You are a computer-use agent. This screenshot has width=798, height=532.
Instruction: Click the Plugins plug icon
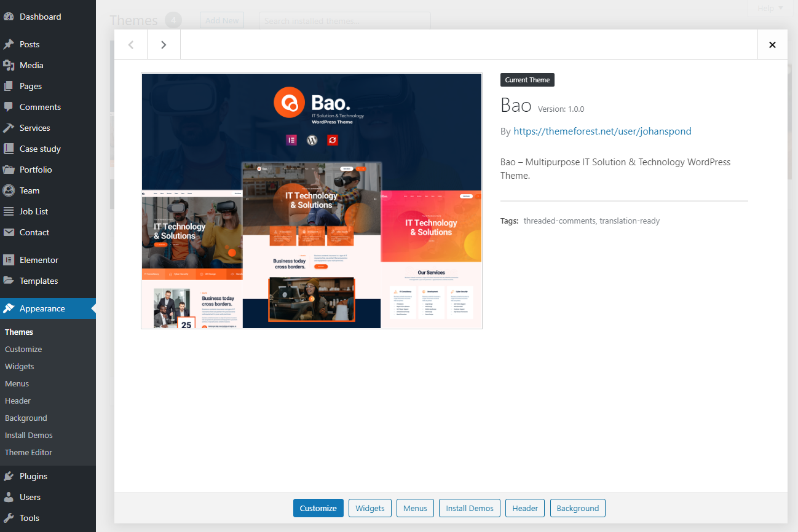[x=9, y=476]
